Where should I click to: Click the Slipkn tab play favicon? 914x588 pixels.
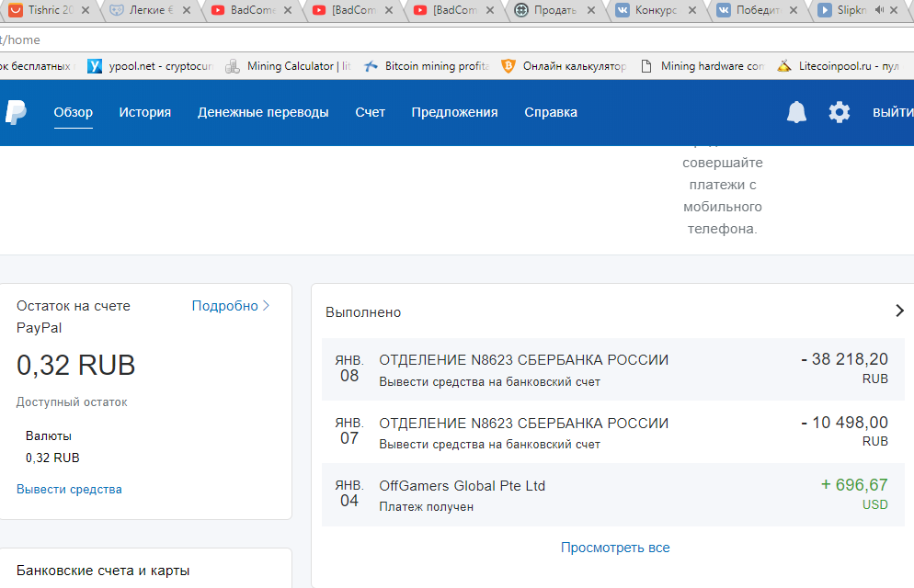(x=825, y=10)
